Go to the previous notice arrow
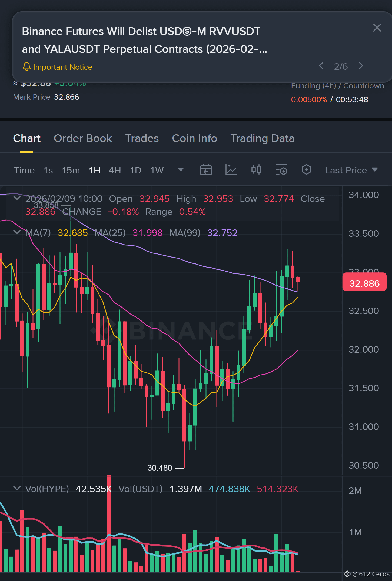This screenshot has width=392, height=581. 321,66
